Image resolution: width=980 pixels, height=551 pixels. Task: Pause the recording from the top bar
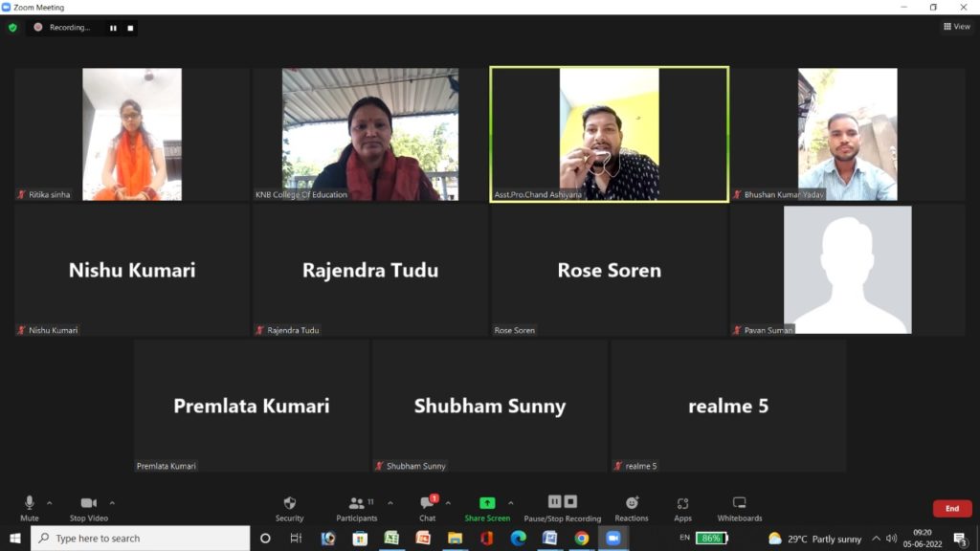pos(113,28)
